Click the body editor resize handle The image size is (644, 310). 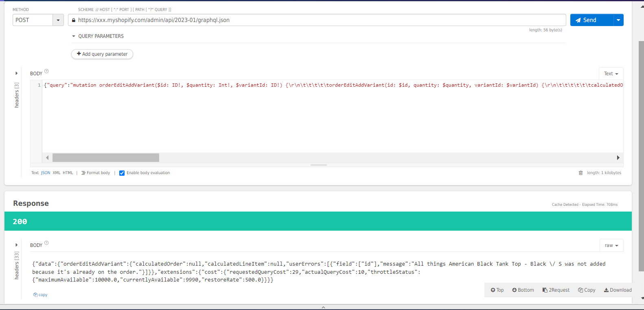tap(319, 165)
